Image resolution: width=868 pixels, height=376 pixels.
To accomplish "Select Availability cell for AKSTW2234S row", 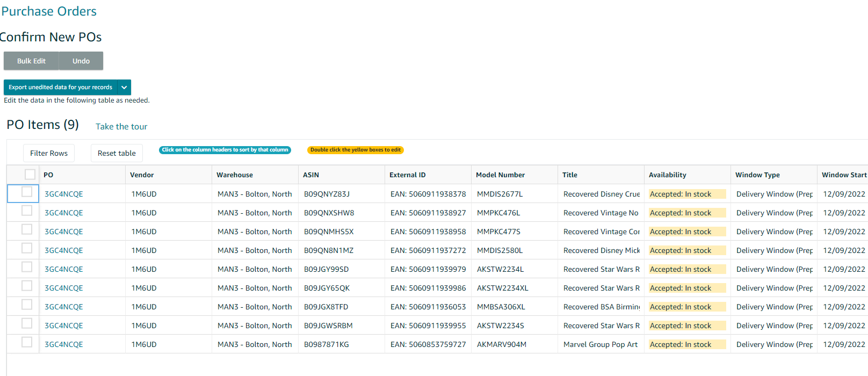I will tap(688, 326).
